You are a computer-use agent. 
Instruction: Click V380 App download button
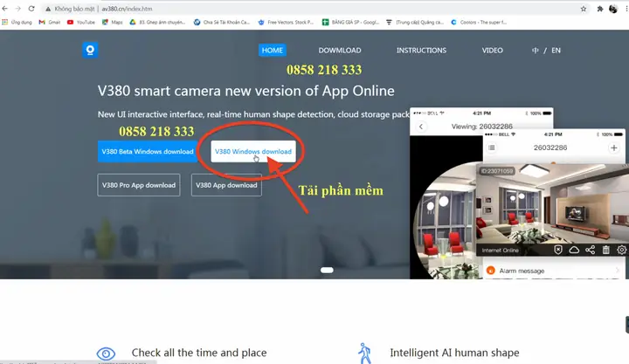pyautogui.click(x=226, y=185)
